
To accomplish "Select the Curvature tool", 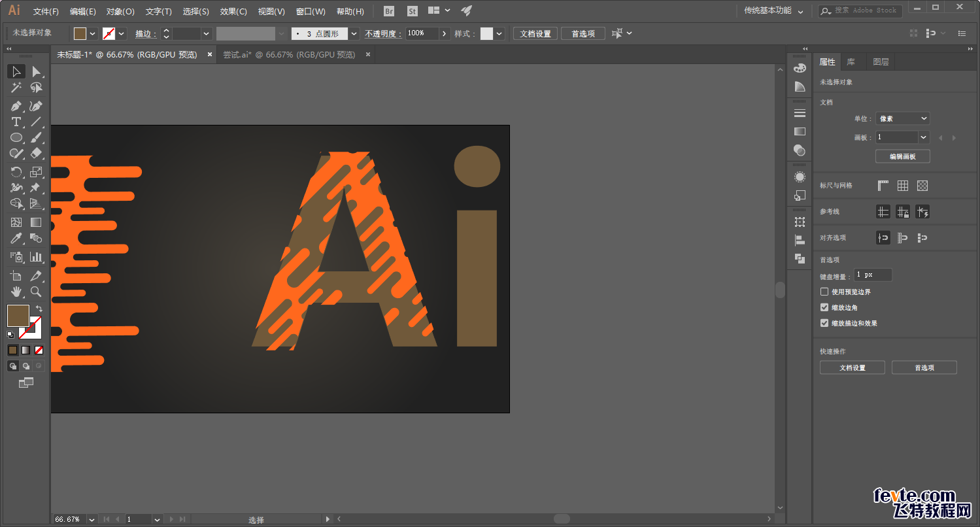I will [36, 106].
